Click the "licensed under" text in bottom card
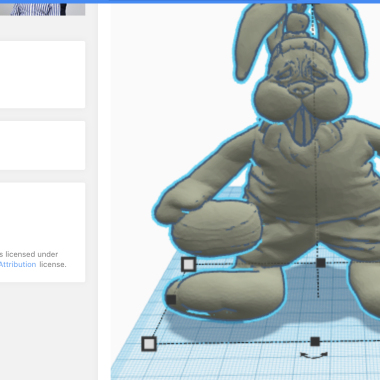This screenshot has width=380, height=380. pos(32,254)
